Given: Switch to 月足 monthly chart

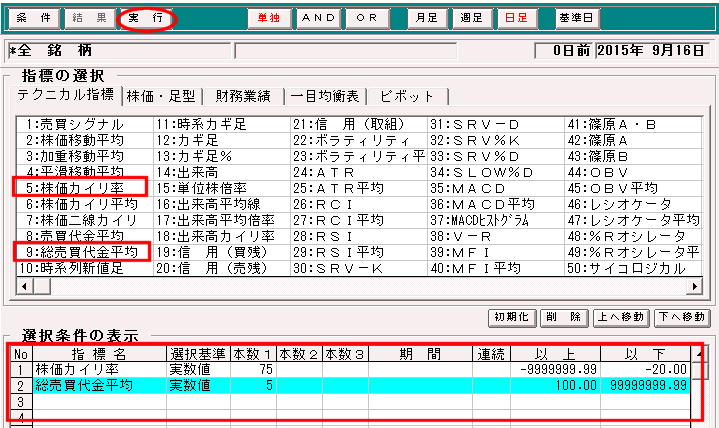Looking at the screenshot, I should [427, 18].
